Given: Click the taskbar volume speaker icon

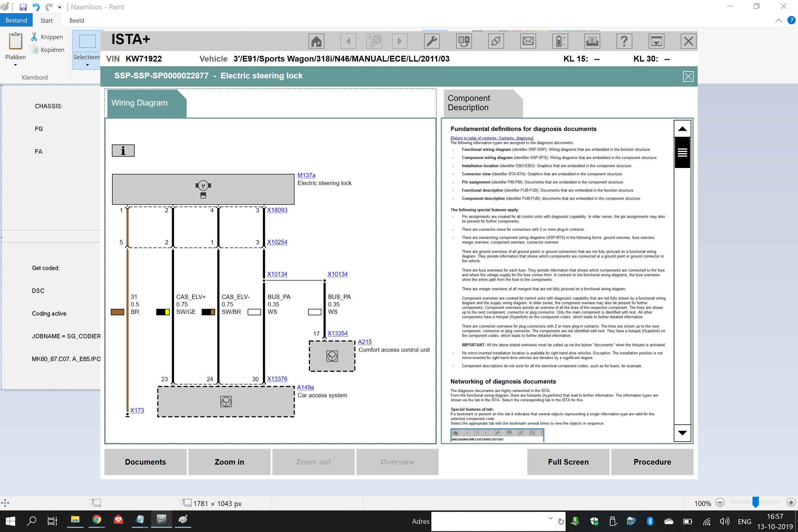Looking at the screenshot, I should [724, 521].
